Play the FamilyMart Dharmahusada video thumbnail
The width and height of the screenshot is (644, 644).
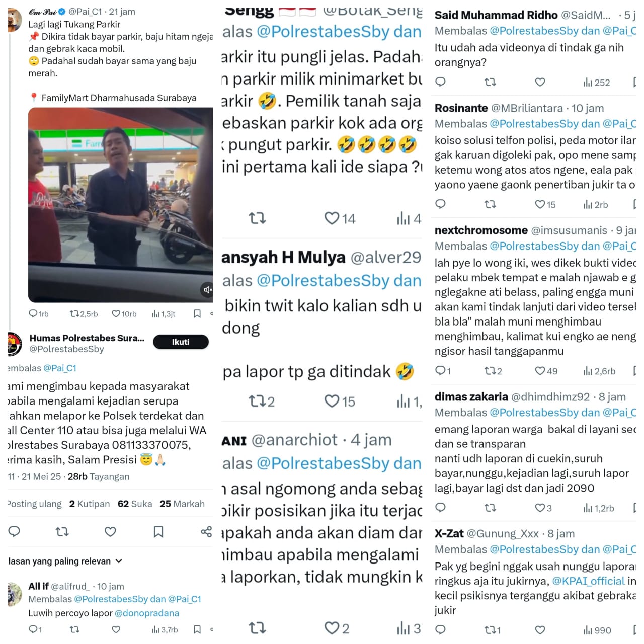(120, 205)
